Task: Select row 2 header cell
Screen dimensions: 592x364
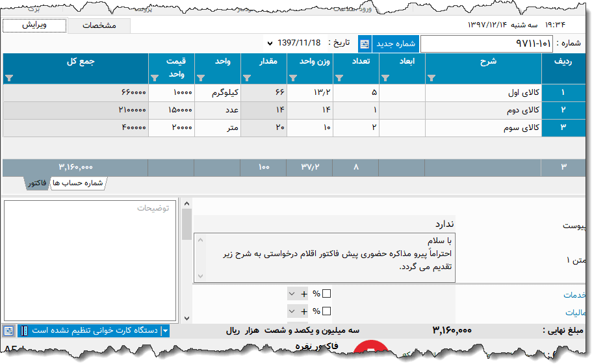Action: [563, 110]
